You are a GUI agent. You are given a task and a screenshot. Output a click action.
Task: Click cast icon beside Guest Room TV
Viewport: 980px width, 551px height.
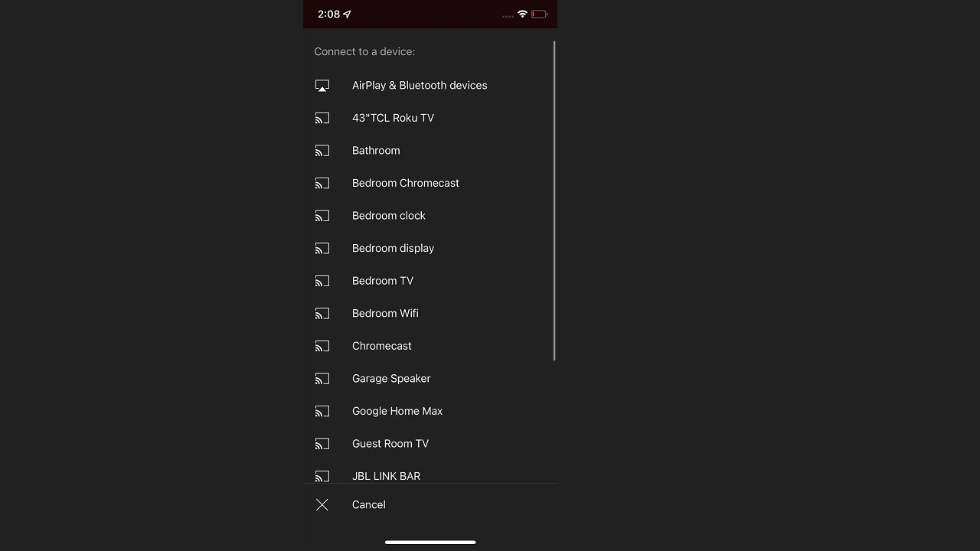click(322, 443)
